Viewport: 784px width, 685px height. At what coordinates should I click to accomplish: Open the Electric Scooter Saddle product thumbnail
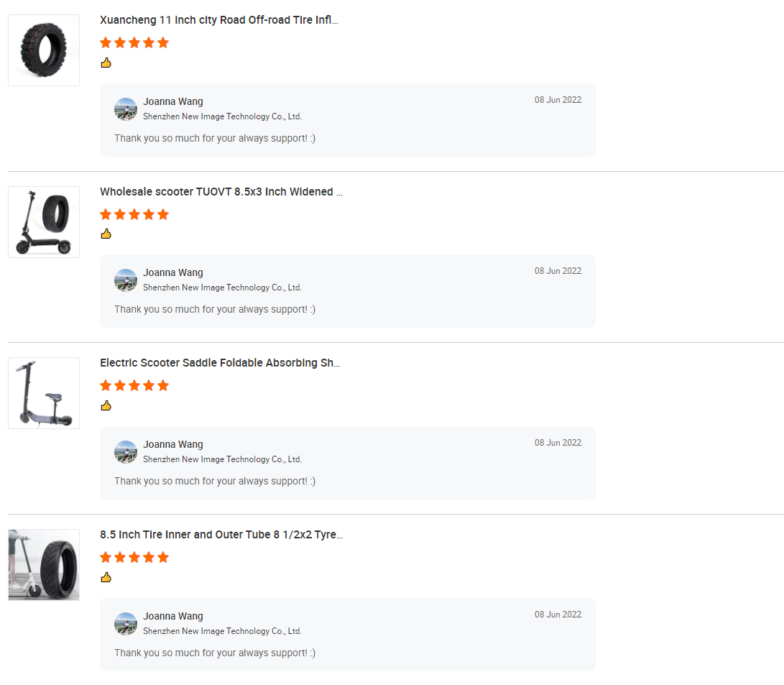[44, 393]
